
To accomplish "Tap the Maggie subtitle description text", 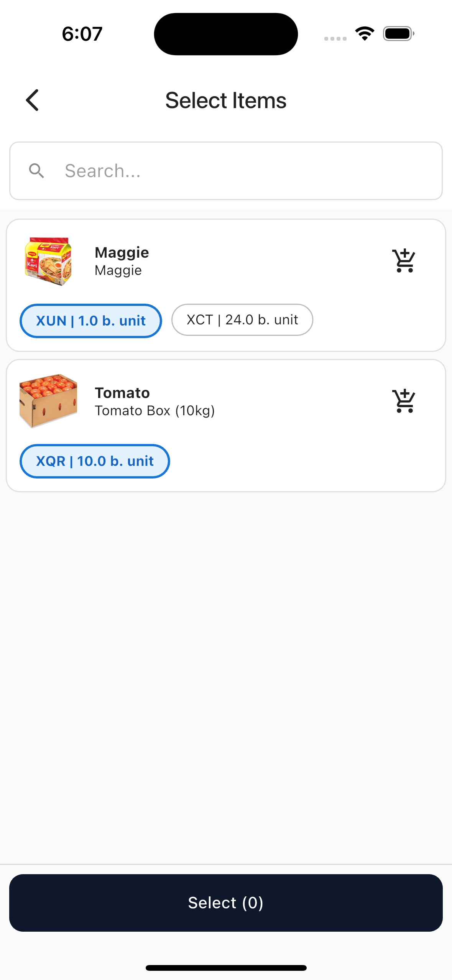I will pos(118,271).
